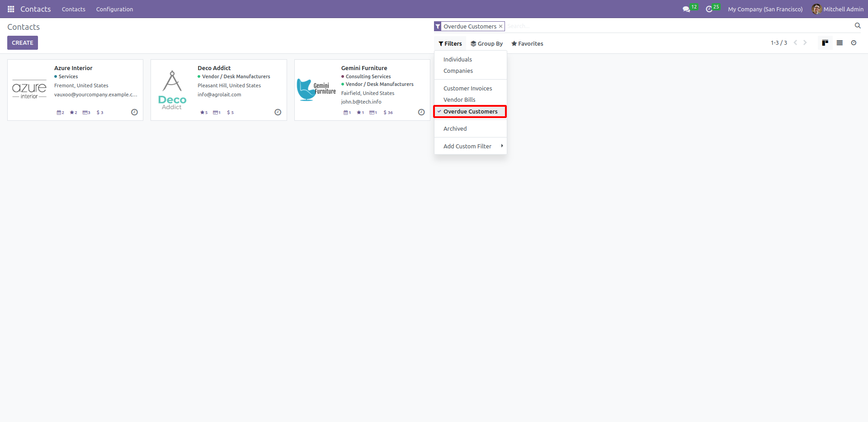Click the info@agrolait.com email text
Image resolution: width=868 pixels, height=422 pixels.
tap(219, 95)
